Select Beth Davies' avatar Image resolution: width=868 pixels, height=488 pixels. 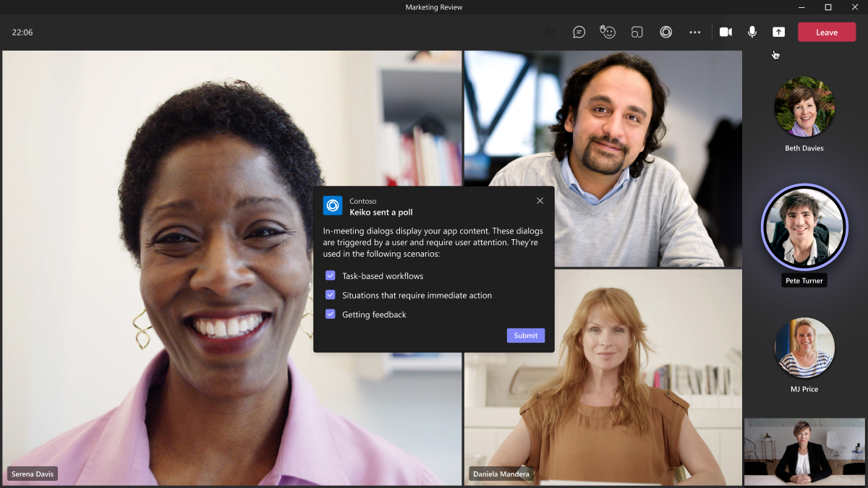(x=804, y=107)
